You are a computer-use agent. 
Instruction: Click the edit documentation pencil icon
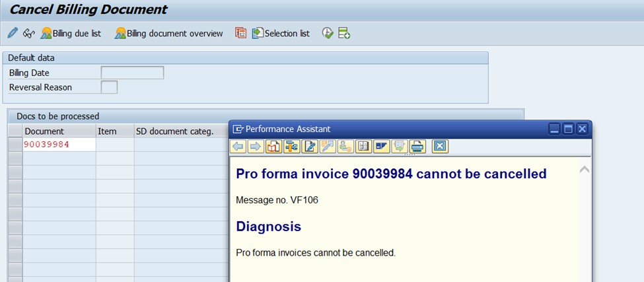310,147
